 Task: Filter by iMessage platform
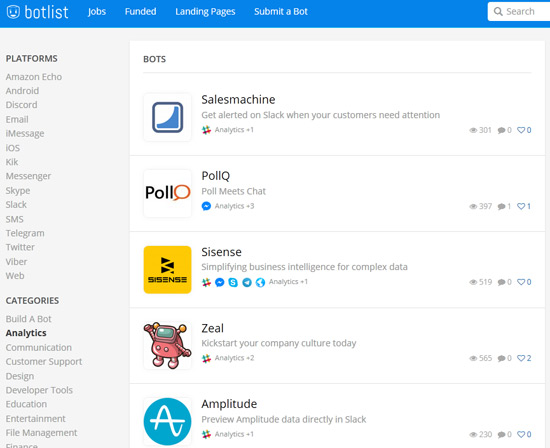pyautogui.click(x=25, y=134)
